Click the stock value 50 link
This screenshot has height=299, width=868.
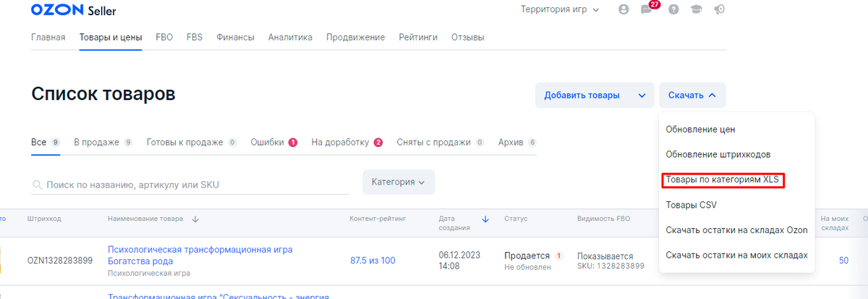coord(843,261)
